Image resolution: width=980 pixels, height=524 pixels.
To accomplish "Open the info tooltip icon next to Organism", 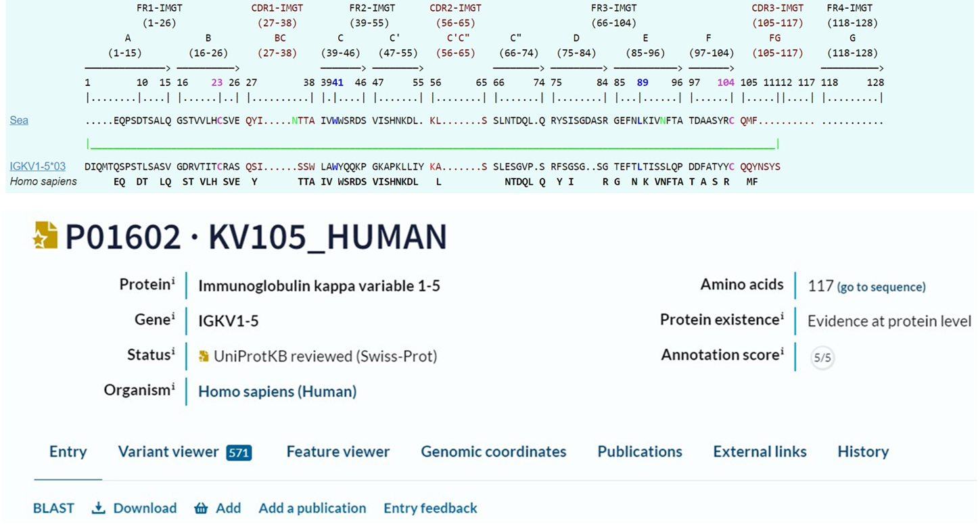I will (173, 385).
